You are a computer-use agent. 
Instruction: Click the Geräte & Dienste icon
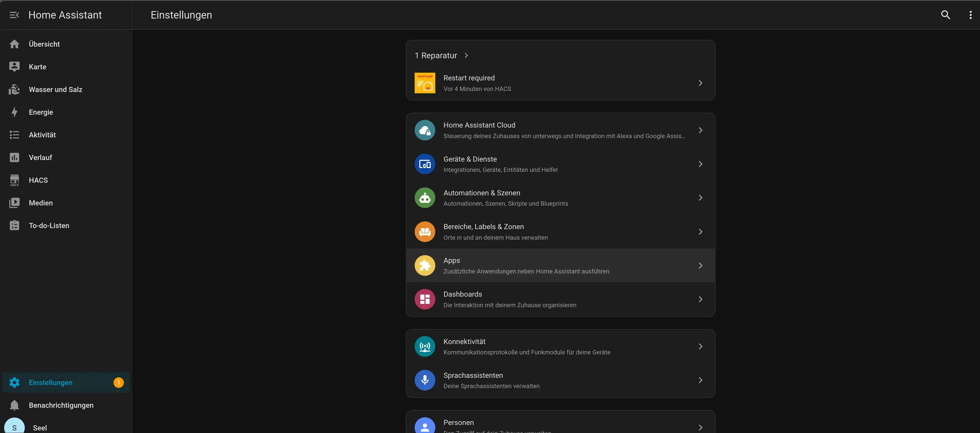point(424,164)
